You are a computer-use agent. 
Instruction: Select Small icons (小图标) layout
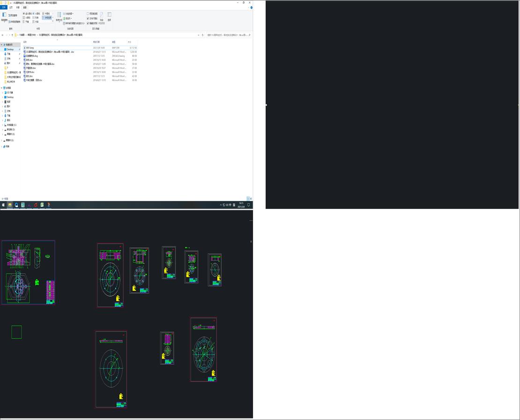(27, 18)
